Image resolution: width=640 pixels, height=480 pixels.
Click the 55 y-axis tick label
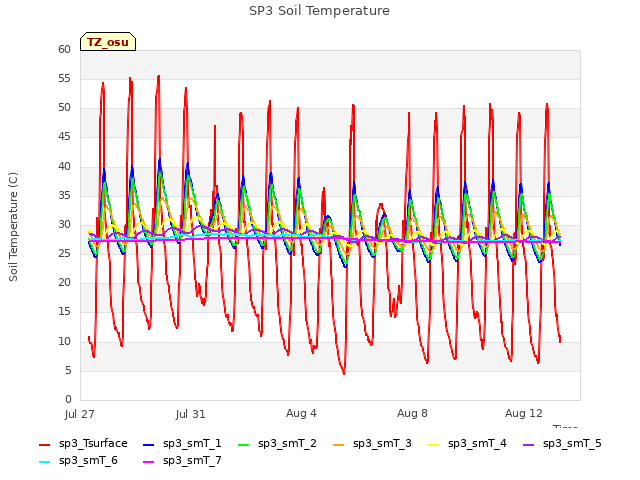pyautogui.click(x=64, y=78)
